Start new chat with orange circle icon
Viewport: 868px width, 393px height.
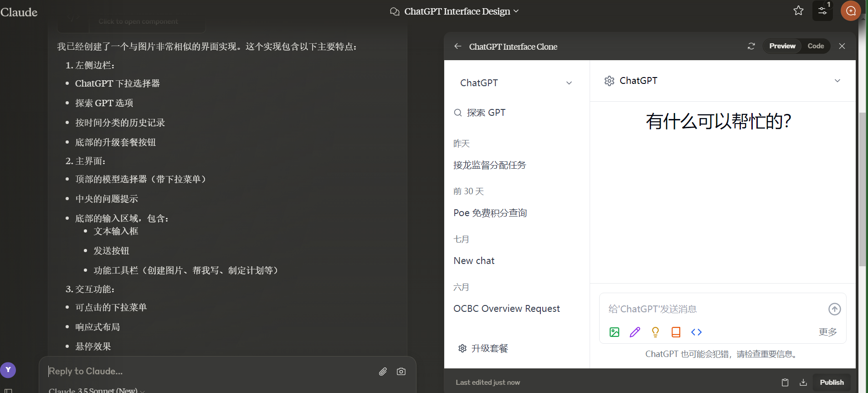[x=851, y=10]
